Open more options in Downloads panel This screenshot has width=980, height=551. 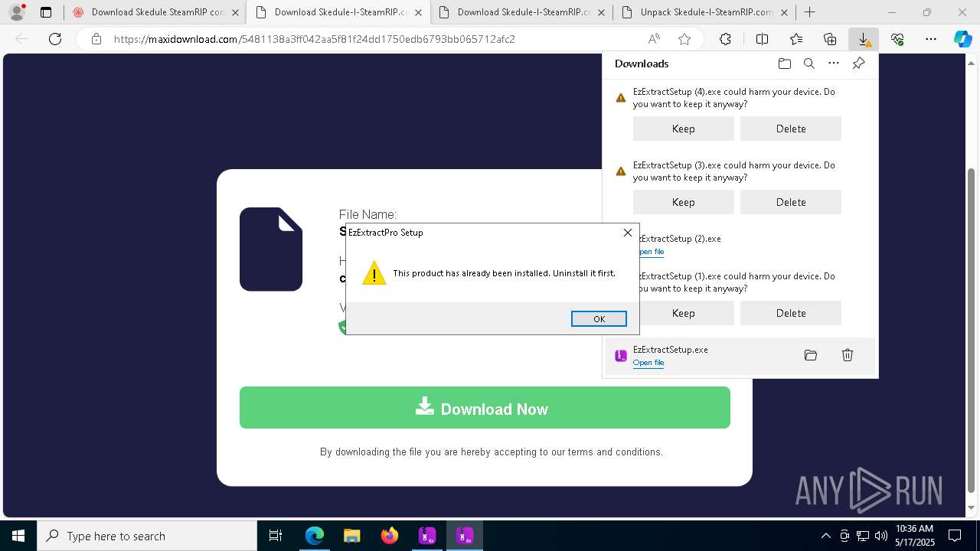click(834, 64)
